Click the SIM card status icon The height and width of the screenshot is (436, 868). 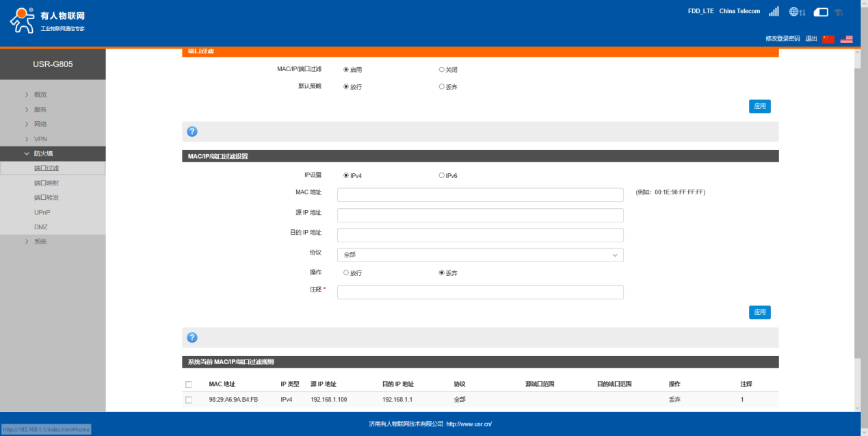coord(821,12)
